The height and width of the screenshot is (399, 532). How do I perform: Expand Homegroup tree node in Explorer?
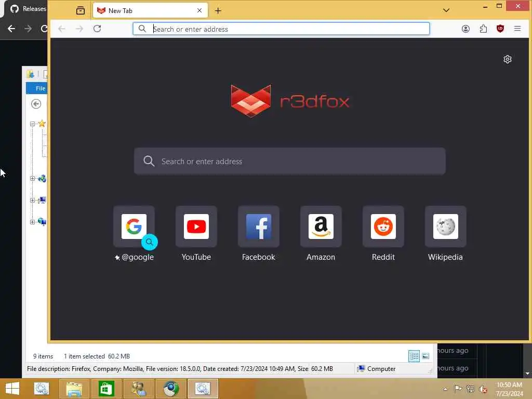tap(32, 179)
